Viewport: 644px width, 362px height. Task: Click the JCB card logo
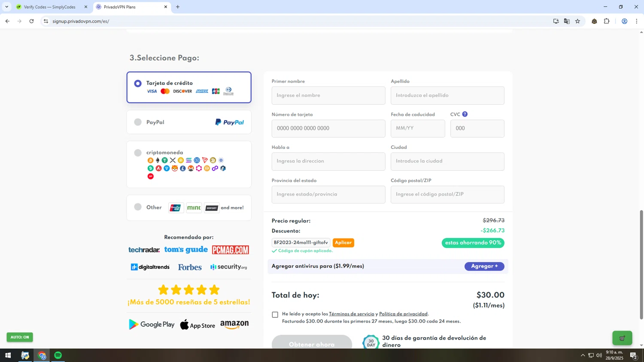click(x=216, y=91)
